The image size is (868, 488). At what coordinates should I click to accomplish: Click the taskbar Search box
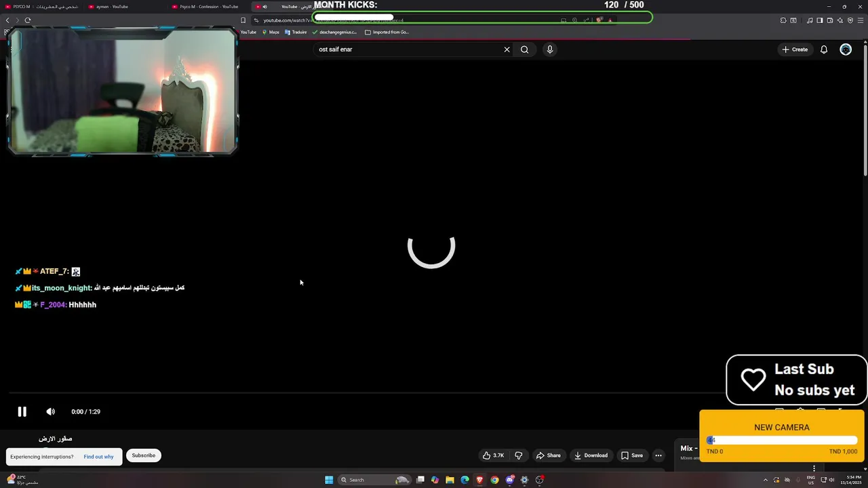(374, 480)
